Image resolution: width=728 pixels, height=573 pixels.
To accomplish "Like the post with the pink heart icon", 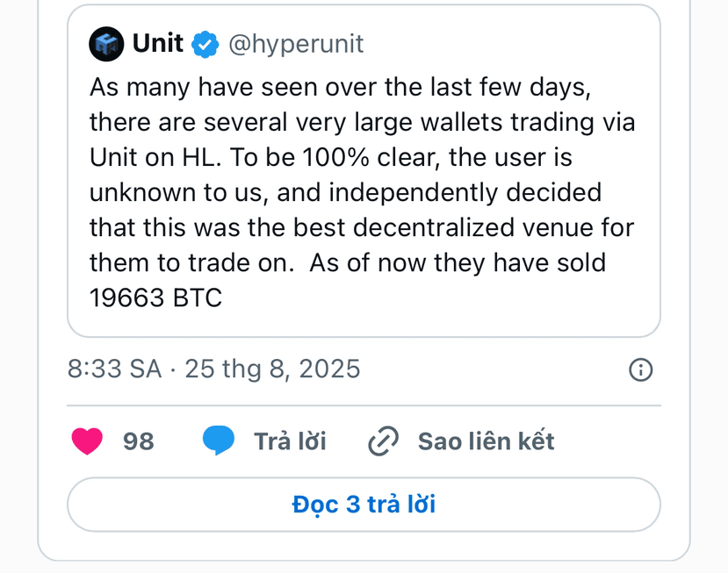I will [87, 440].
